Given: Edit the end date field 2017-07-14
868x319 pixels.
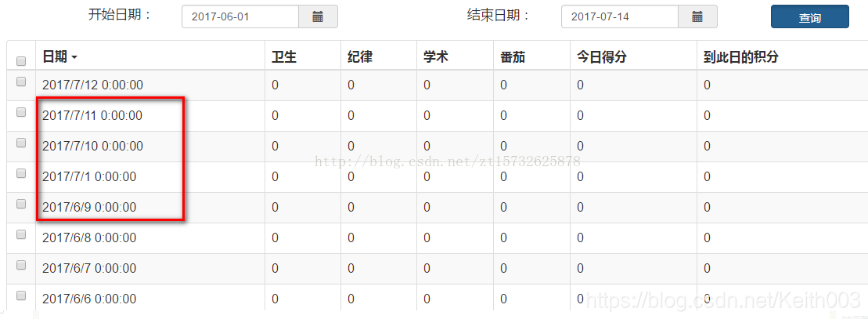Looking at the screenshot, I should pyautogui.click(x=620, y=16).
